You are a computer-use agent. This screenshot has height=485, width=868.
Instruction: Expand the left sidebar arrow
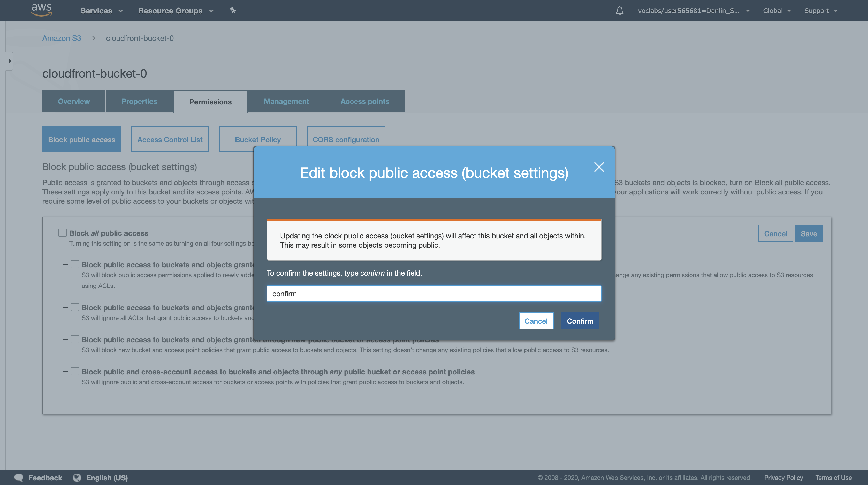click(10, 61)
